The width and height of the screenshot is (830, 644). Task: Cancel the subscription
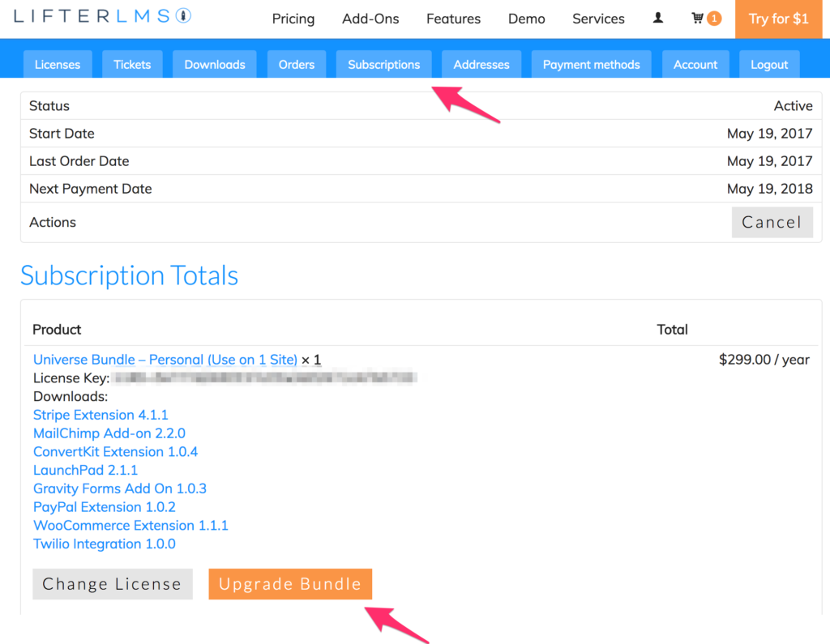click(x=772, y=222)
